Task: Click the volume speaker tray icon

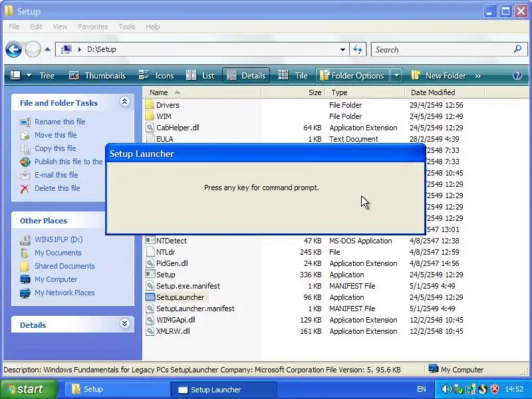Action: click(446, 389)
